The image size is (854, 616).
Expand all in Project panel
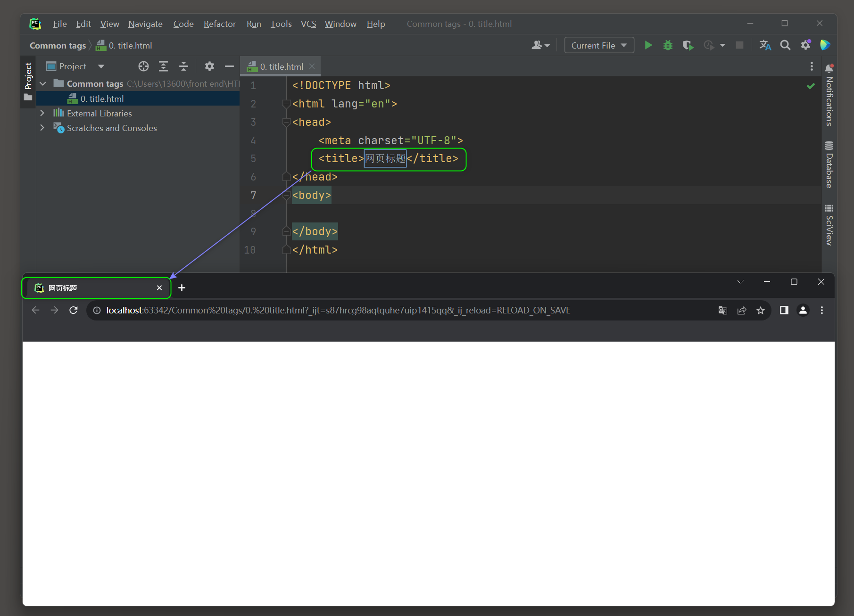tap(163, 66)
